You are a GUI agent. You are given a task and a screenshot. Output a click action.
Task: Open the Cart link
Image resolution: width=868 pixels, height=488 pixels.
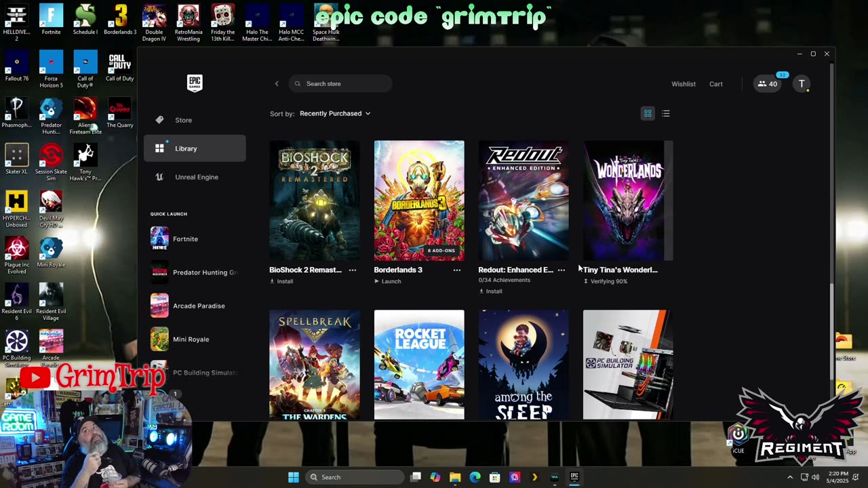click(x=716, y=84)
